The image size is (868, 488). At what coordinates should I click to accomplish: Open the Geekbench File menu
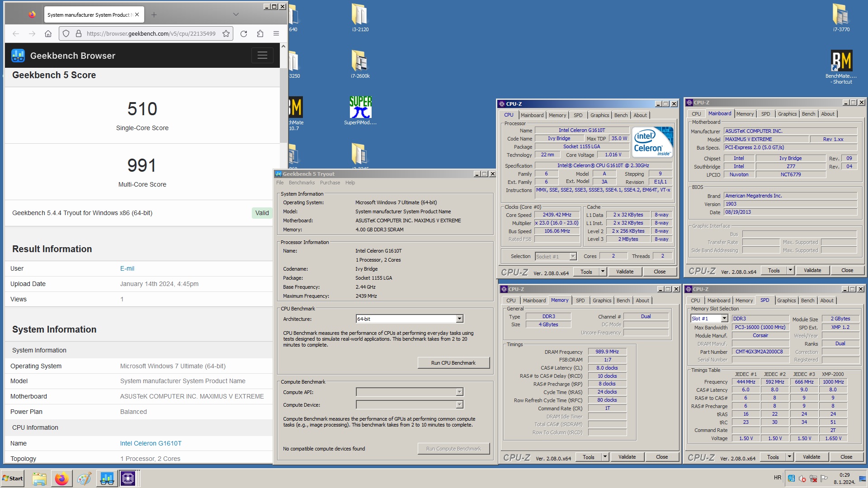point(280,183)
